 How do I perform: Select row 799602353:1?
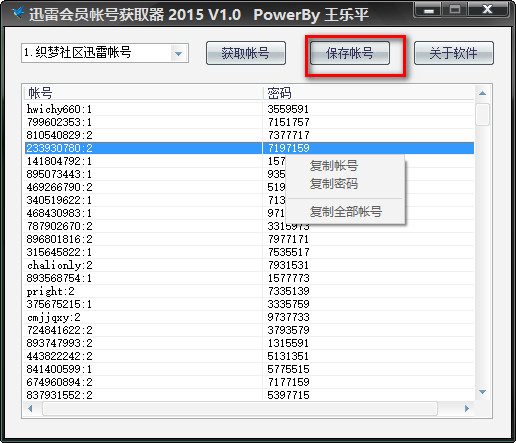(249, 122)
